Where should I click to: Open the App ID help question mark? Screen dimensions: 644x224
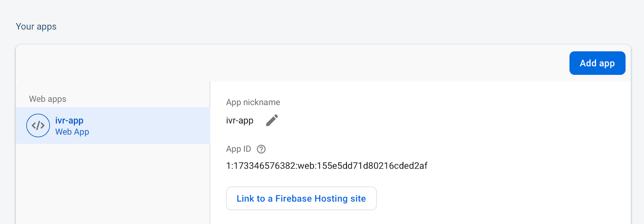tap(261, 149)
